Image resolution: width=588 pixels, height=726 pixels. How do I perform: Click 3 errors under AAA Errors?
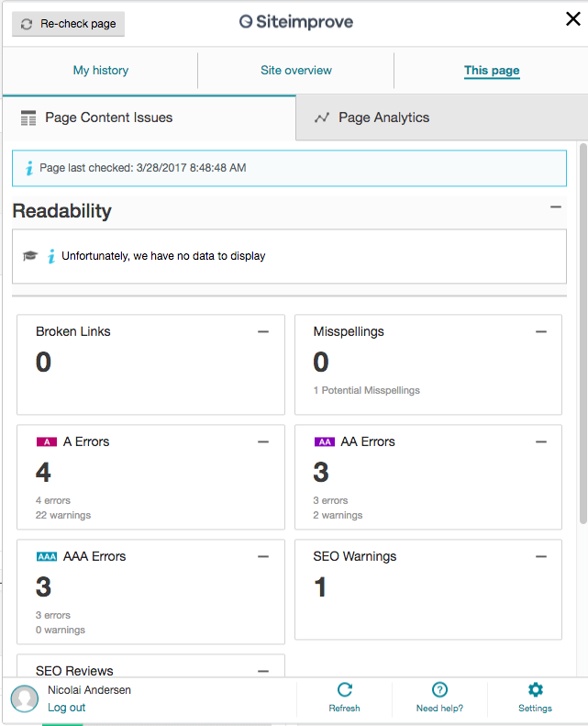[53, 615]
